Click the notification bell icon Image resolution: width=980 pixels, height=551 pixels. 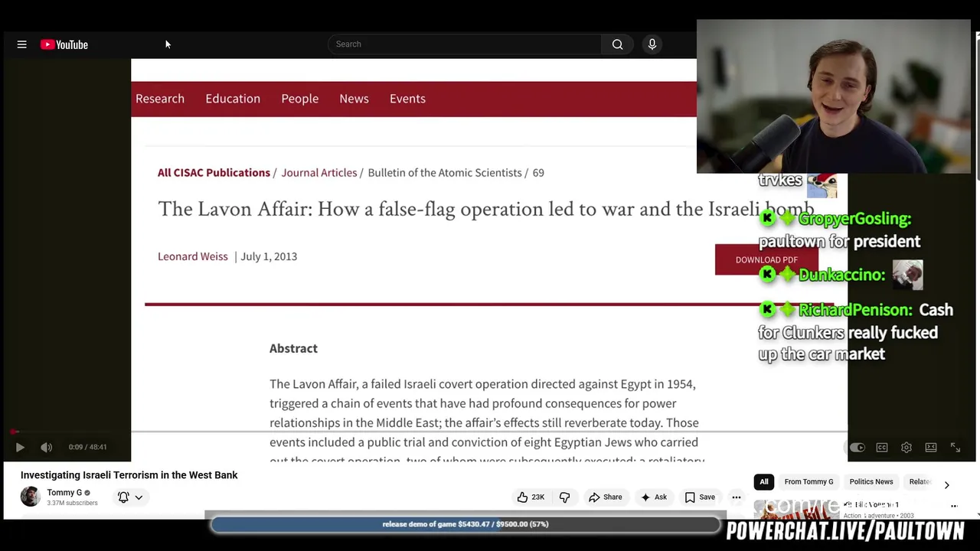pos(123,497)
